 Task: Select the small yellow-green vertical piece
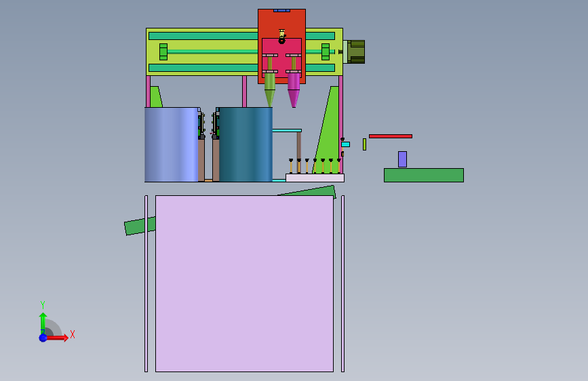(x=364, y=144)
